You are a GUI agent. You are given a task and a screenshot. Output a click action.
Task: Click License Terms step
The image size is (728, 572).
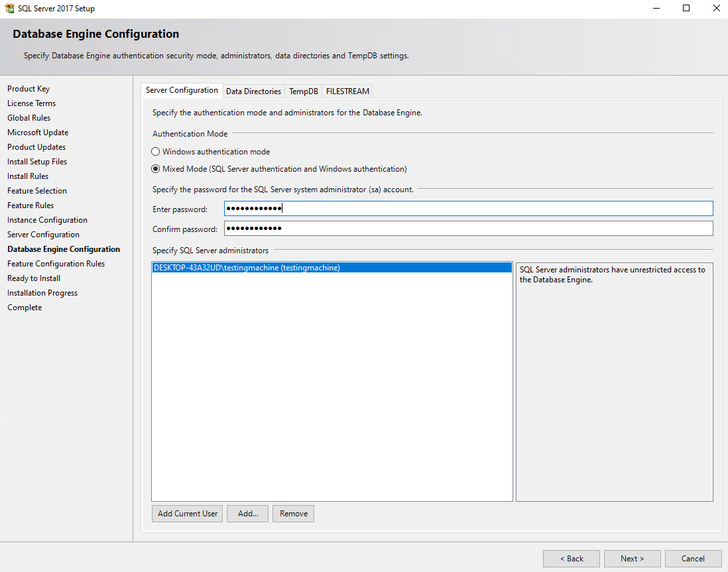[32, 103]
